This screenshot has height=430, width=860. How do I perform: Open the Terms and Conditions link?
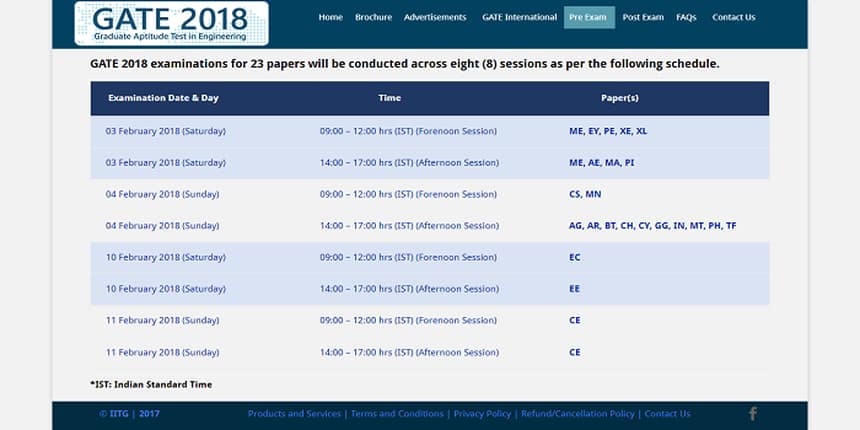coord(397,414)
